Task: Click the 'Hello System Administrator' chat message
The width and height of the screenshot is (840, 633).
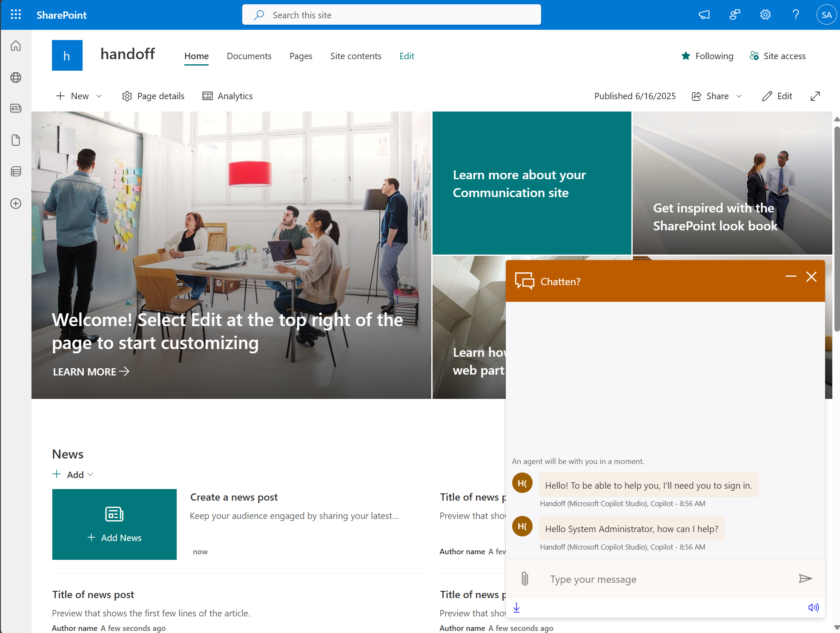Action: click(x=632, y=529)
